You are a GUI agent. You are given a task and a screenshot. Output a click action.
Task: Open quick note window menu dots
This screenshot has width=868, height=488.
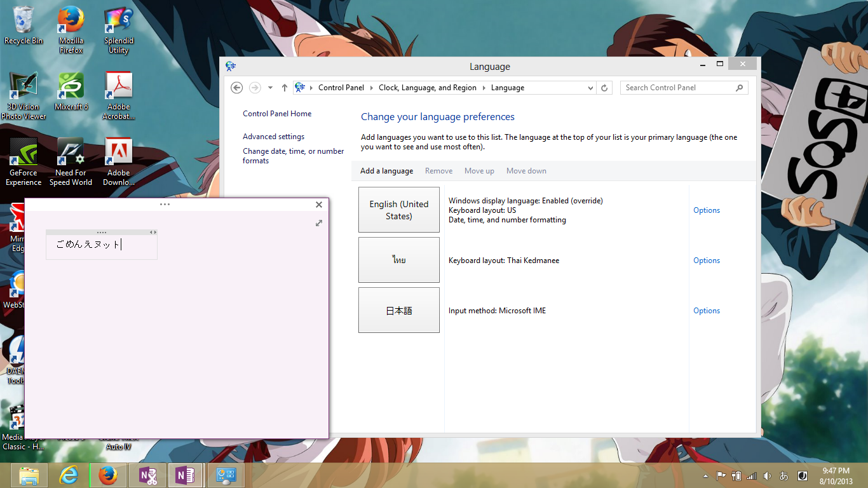click(165, 205)
